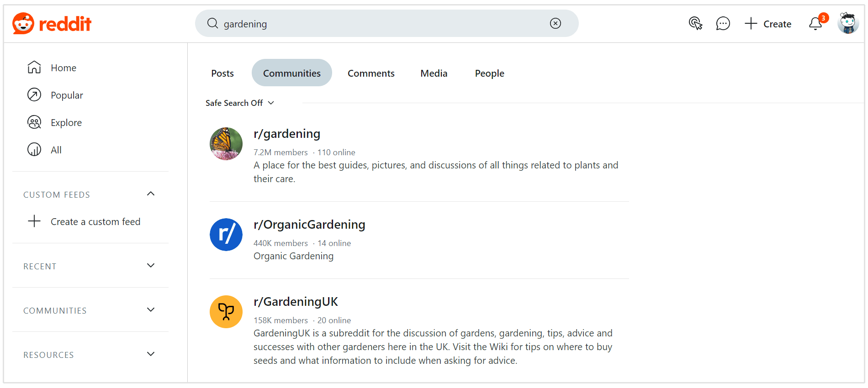Open the chat messages icon
This screenshot has width=868, height=388.
click(723, 24)
